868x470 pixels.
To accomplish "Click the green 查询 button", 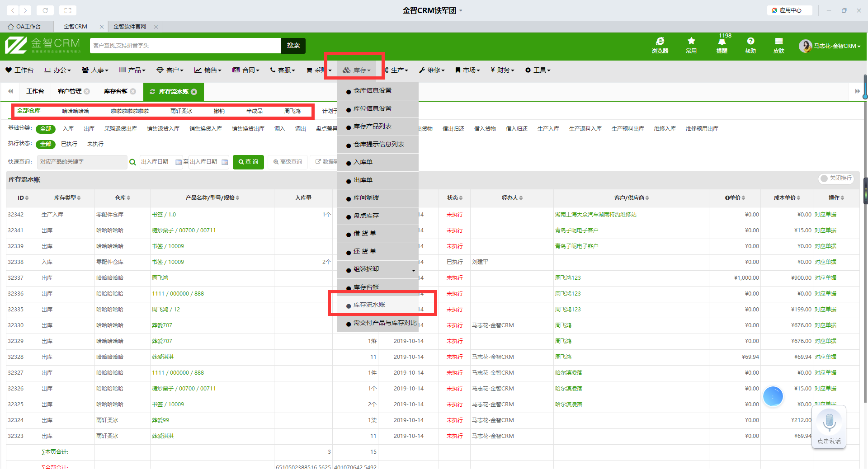I will click(248, 162).
